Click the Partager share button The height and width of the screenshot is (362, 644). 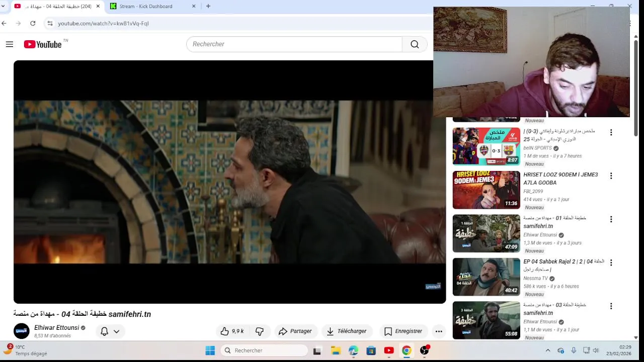tap(295, 331)
